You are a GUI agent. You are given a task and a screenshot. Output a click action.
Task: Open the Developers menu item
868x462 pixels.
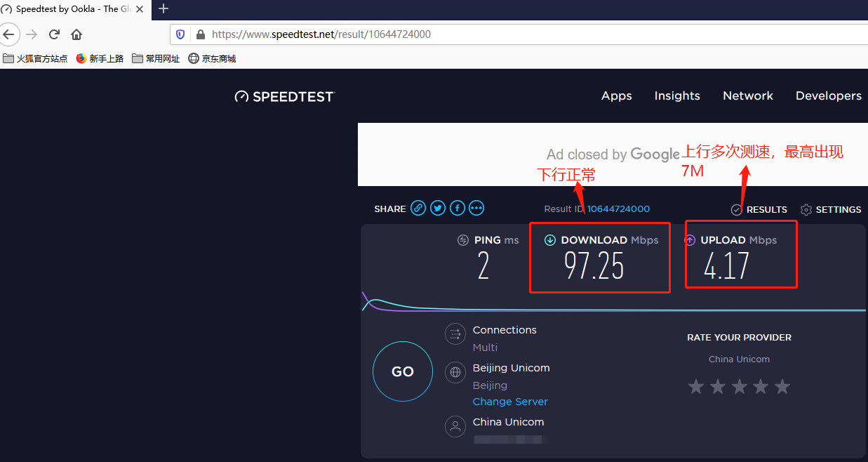829,95
